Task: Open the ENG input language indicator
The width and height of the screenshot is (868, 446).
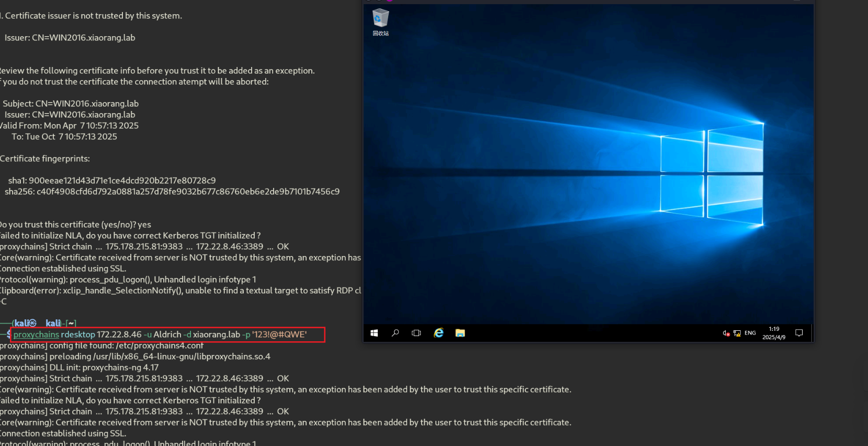Action: [750, 333]
